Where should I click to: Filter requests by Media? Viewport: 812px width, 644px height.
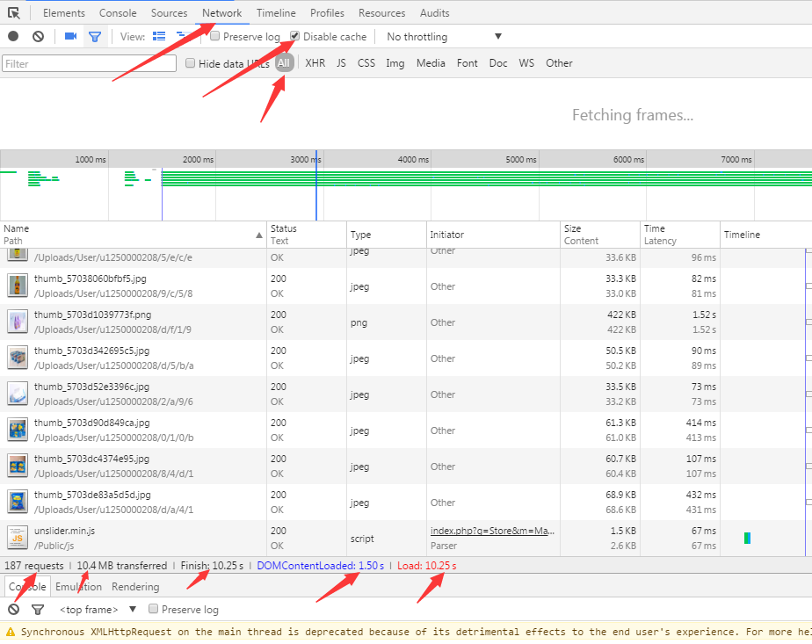pyautogui.click(x=431, y=63)
